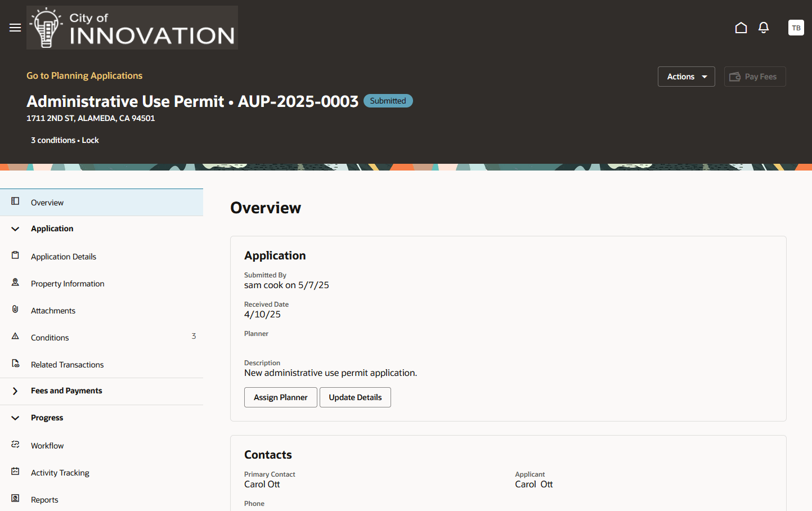The width and height of the screenshot is (812, 511).
Task: Open the Reports icon
Action: [x=16, y=498]
